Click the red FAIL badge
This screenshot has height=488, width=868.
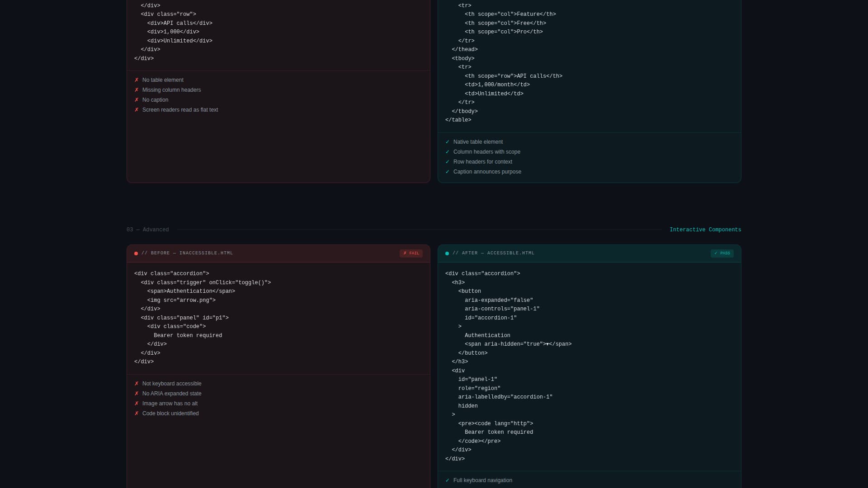click(411, 253)
